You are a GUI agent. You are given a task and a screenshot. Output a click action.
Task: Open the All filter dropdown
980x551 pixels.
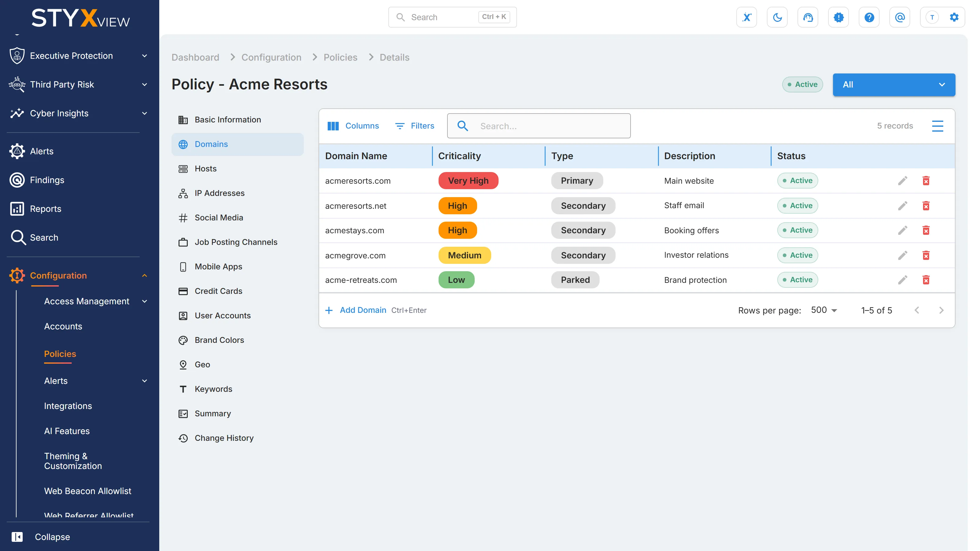coord(894,84)
